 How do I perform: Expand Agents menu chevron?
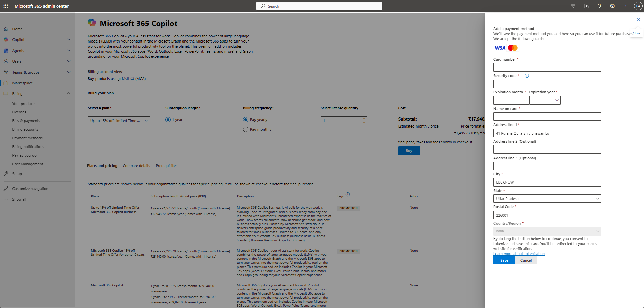click(x=69, y=51)
